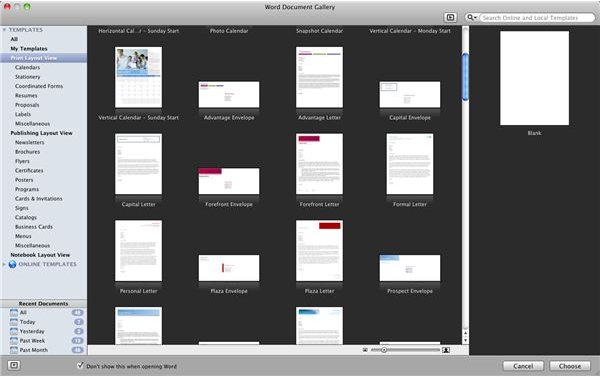Click the globe icon beside Online Templates
The height and width of the screenshot is (377, 600).
(12, 264)
